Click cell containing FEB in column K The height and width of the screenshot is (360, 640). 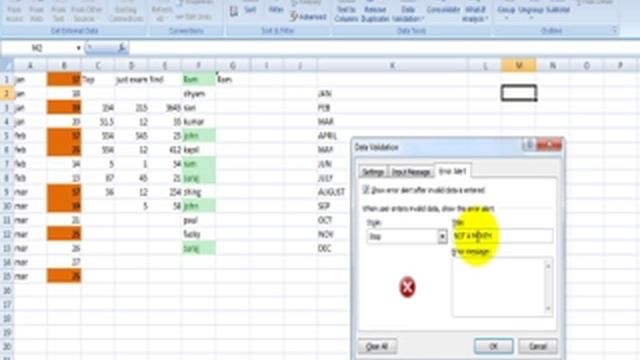point(392,108)
